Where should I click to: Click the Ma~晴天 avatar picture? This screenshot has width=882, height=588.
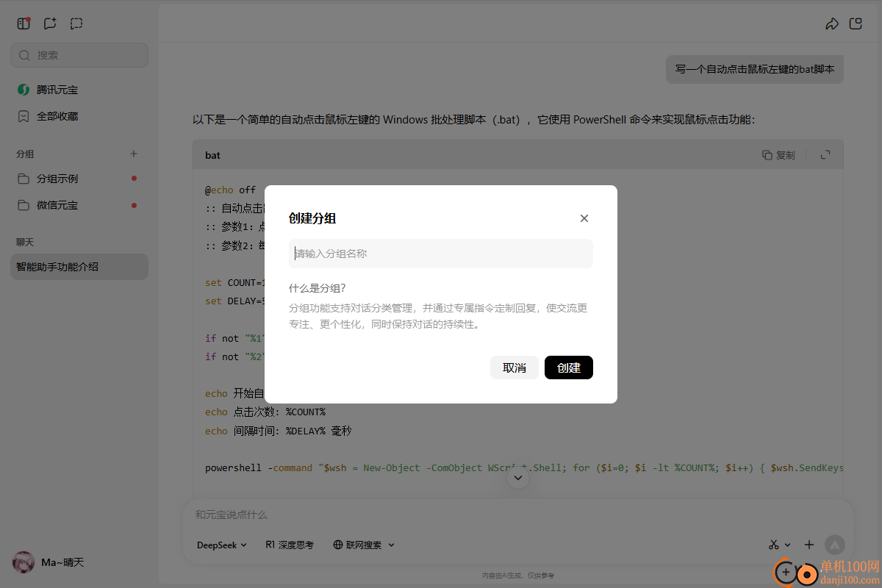pos(24,562)
